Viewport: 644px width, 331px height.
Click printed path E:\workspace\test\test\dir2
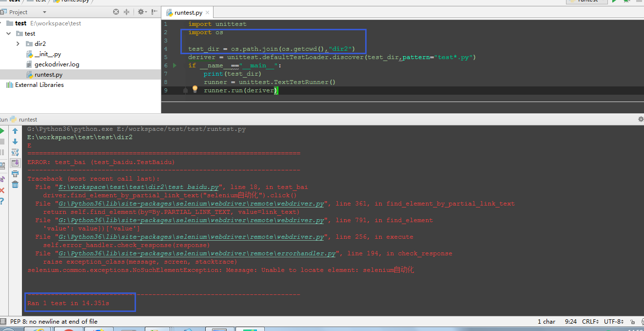(x=80, y=137)
